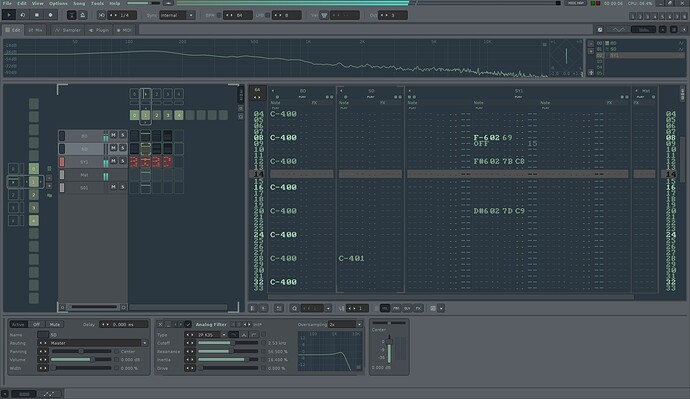Mute the SD track in pattern matrix

(113, 148)
